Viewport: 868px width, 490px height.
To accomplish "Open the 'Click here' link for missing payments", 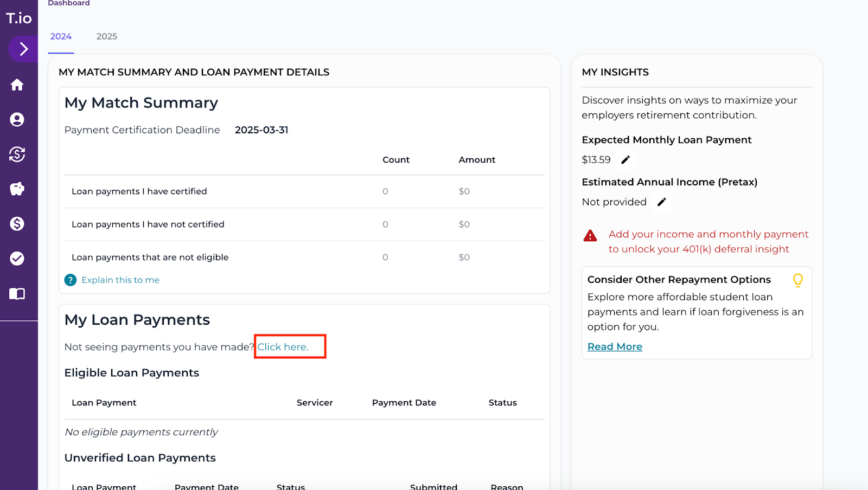I will [x=283, y=347].
